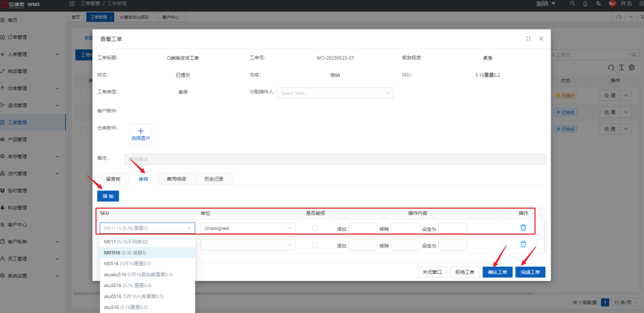The height and width of the screenshot is (313, 644).
Task: Refresh the current page tab
Action: tap(619, 17)
